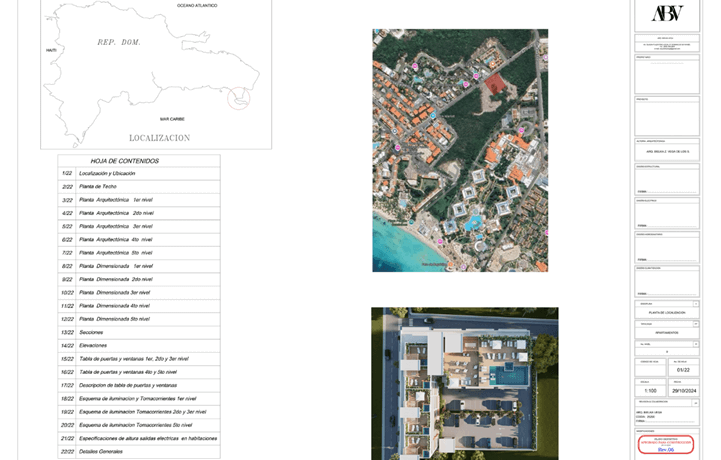This screenshot has height=460, width=721.
Task: Select the aerial satellite photo
Action: 460,150
